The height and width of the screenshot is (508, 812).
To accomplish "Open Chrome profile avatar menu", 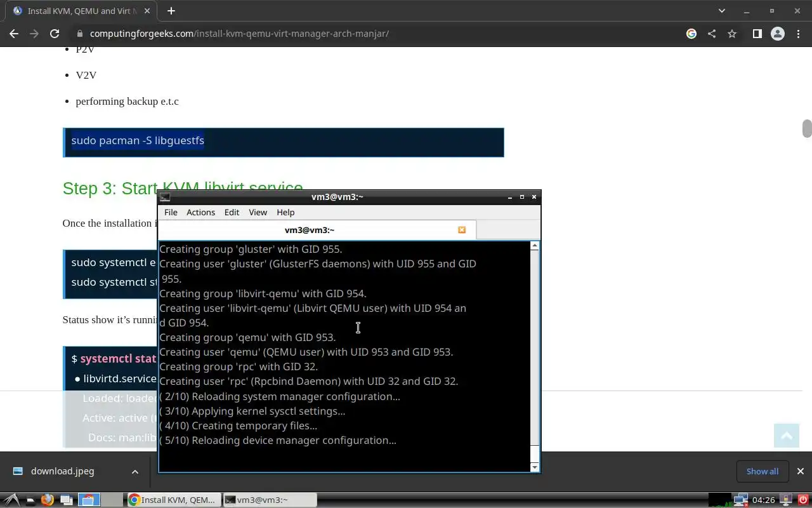I will click(x=777, y=34).
